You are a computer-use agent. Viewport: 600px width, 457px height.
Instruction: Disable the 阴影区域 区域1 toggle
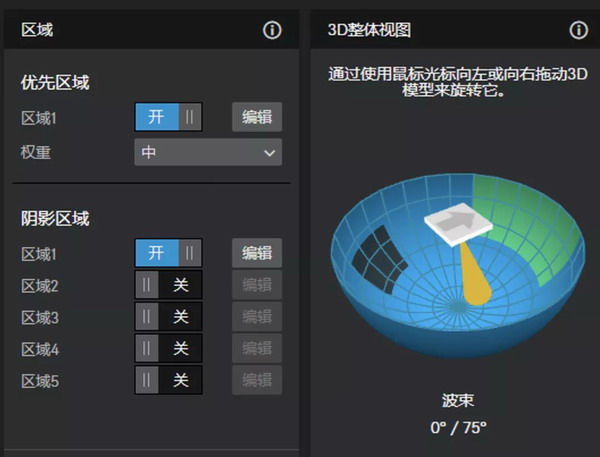(x=168, y=253)
